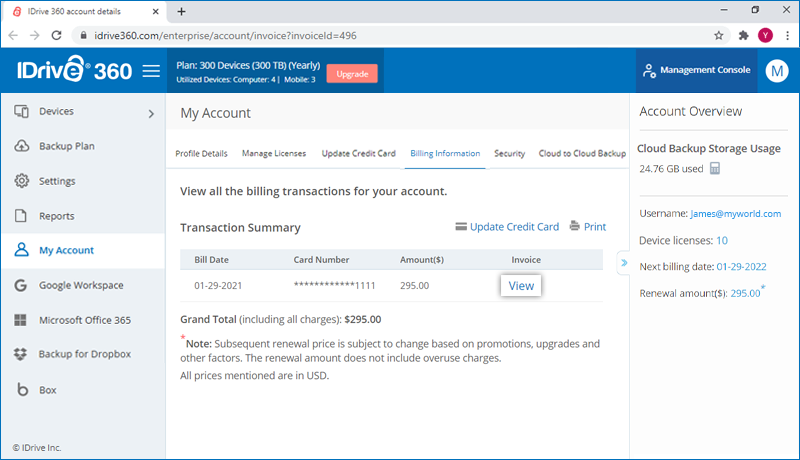Switch to the Security tab
Image resolution: width=800 pixels, height=460 pixels.
(x=509, y=154)
